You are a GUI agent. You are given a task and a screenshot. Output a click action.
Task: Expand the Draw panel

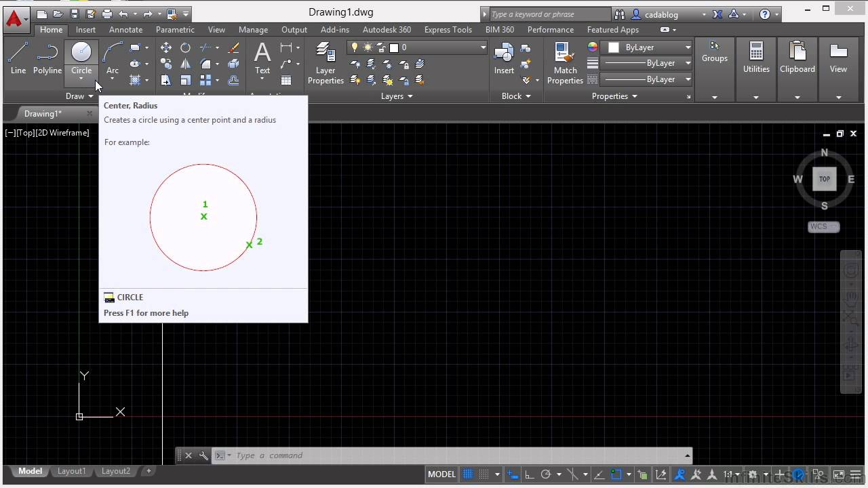(79, 96)
